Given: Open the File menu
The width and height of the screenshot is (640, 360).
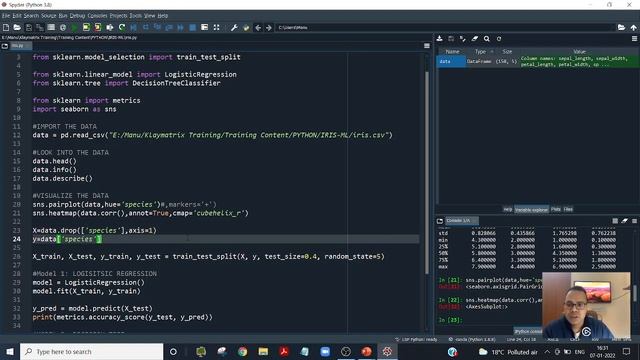Looking at the screenshot, I should click(6, 16).
